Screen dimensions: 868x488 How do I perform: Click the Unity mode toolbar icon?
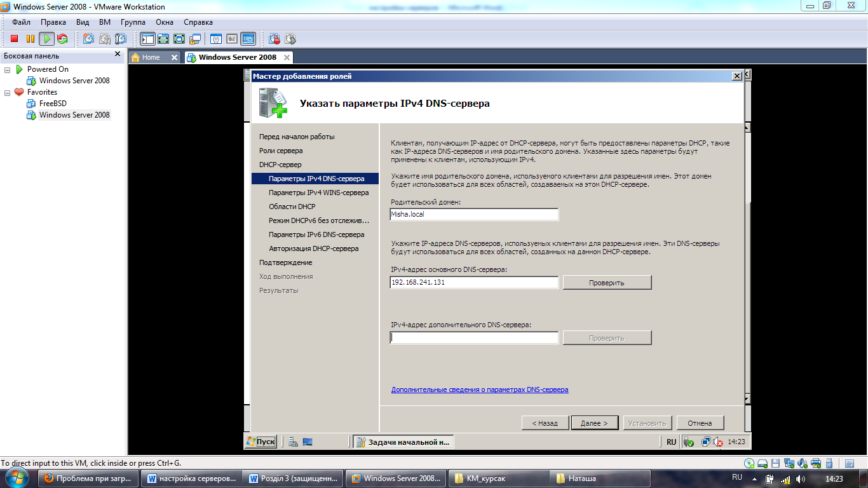pos(195,39)
